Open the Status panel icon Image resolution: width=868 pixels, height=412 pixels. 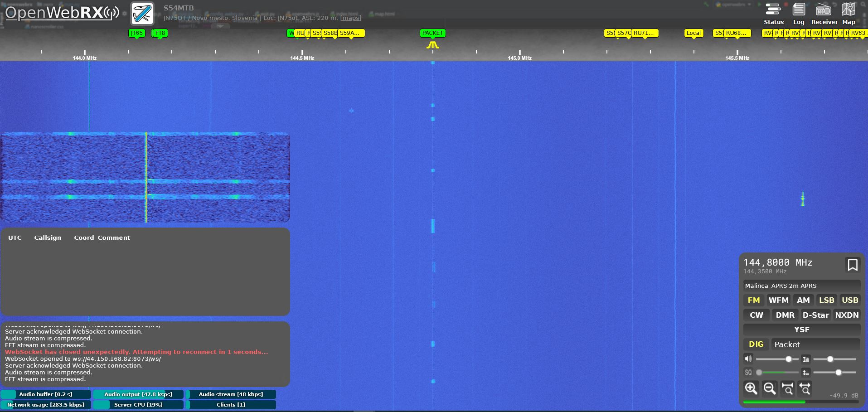pos(773,14)
